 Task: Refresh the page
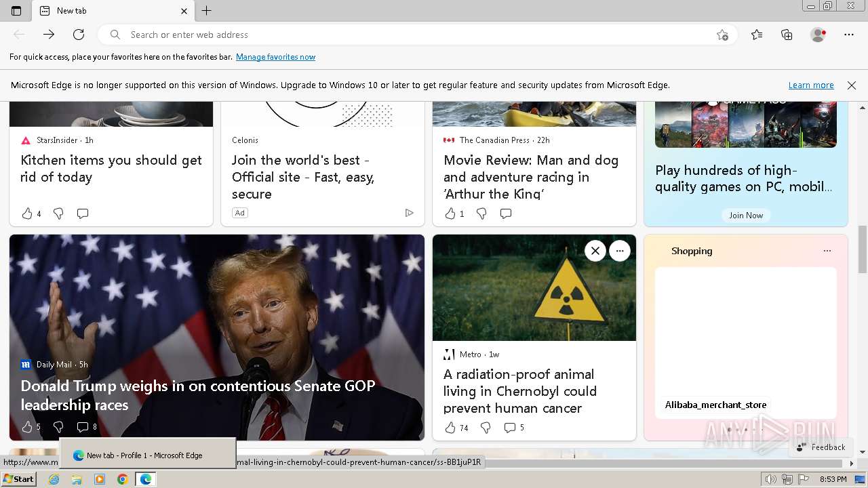(x=79, y=35)
